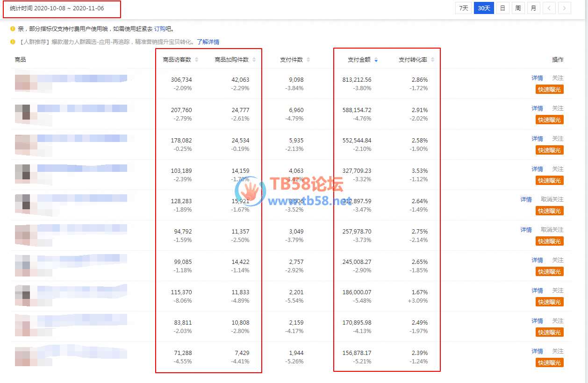This screenshot has height=383, width=588.
Task: Click sort icon next to 支付转化率
Action: pos(432,60)
